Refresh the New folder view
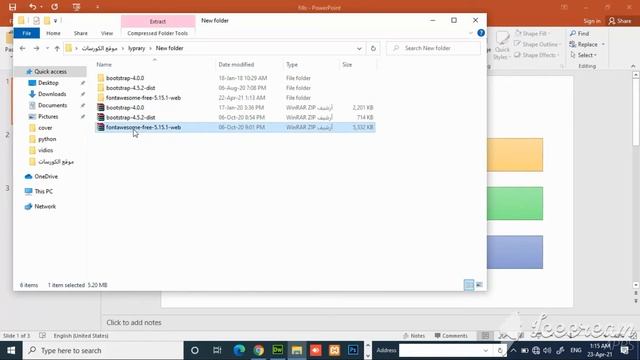 tap(373, 48)
